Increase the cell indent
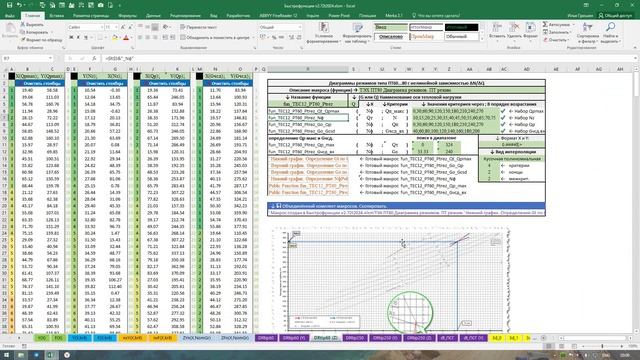Viewport: 640px width, 360px height. 173,37
